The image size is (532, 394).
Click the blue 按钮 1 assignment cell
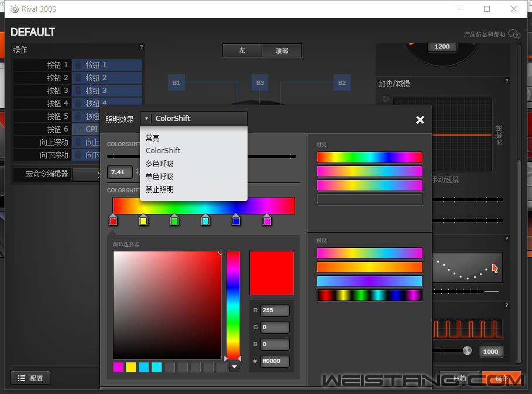coord(107,65)
